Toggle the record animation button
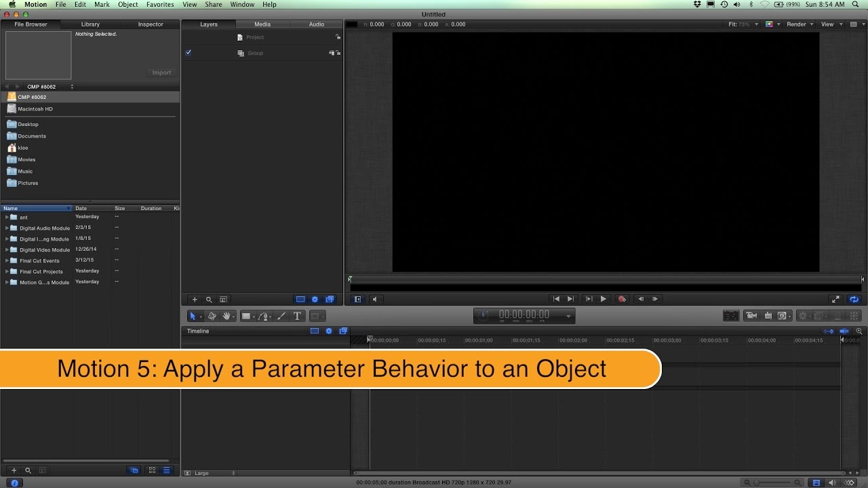Screen dimensions: 868x488 tap(622, 299)
